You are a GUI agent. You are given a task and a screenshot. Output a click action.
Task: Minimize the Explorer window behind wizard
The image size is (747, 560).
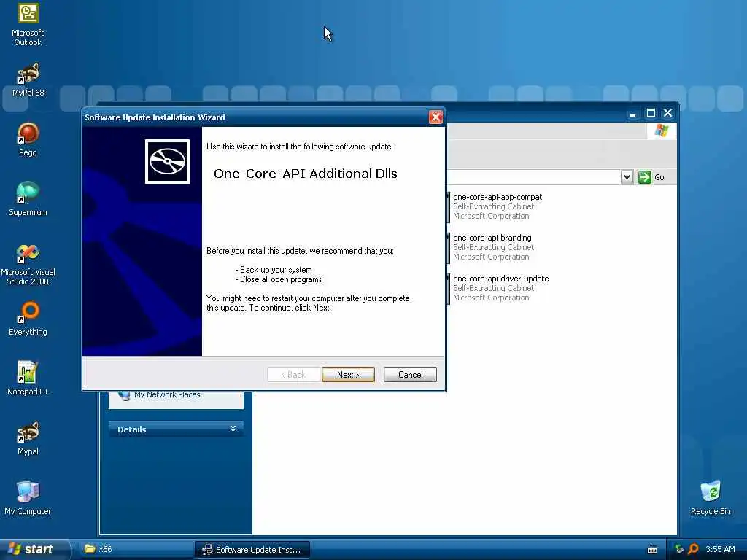(x=632, y=113)
